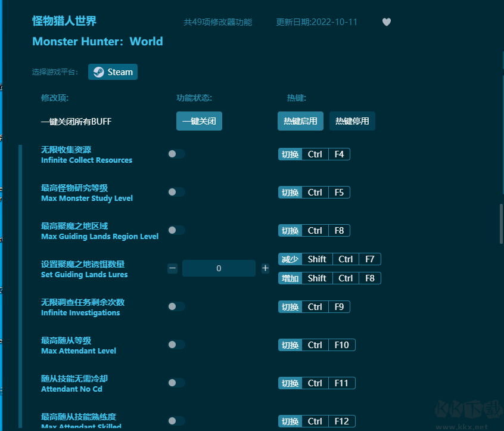
Task: Click 切换 hotkey label for Attendant No Cd
Action: tap(290, 383)
